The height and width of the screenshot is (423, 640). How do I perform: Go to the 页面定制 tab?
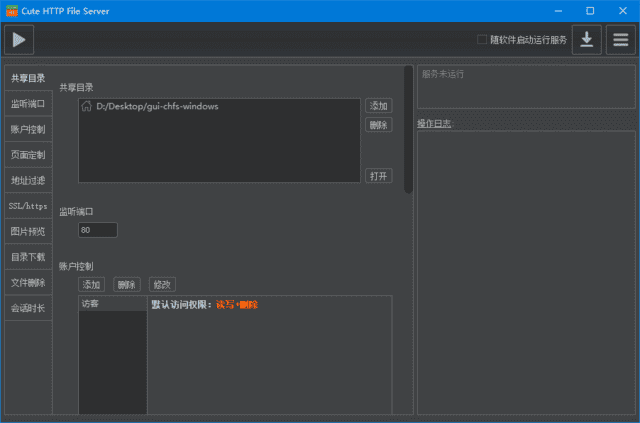click(27, 155)
